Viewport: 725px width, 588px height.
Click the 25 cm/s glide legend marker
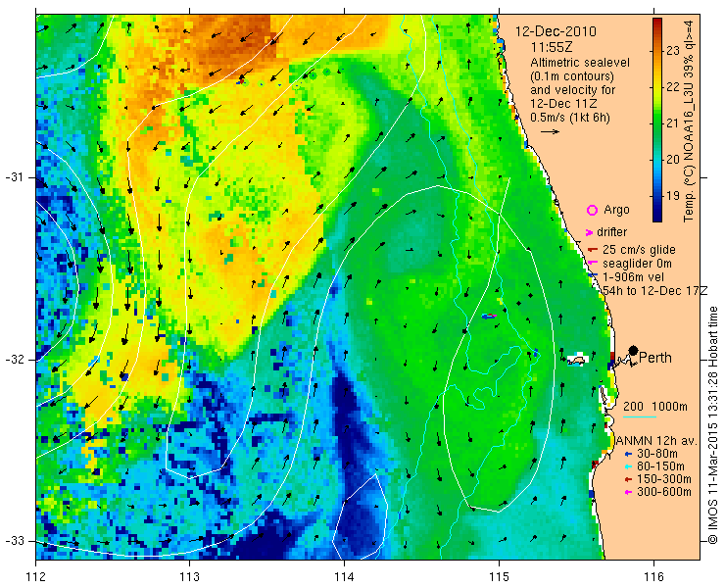592,250
